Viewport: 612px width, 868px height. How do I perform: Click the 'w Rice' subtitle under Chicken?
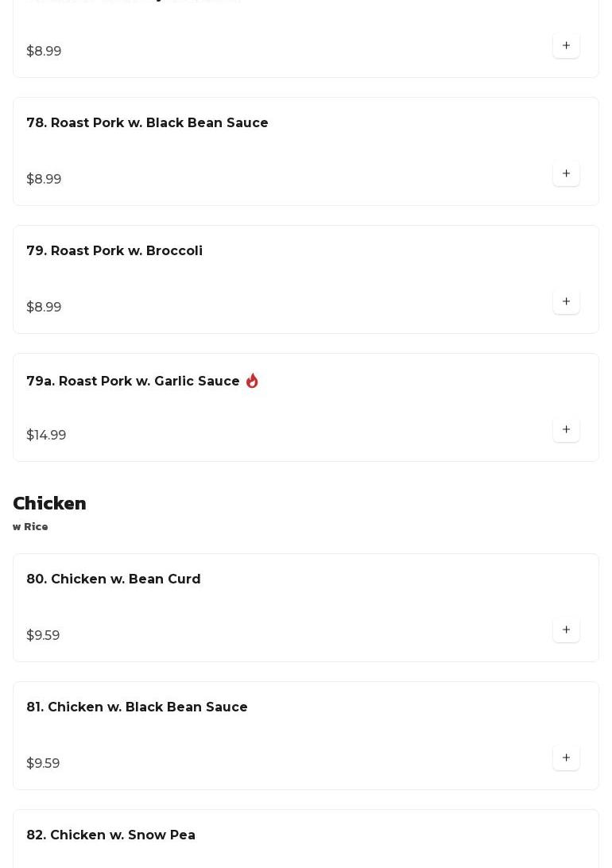(x=30, y=527)
